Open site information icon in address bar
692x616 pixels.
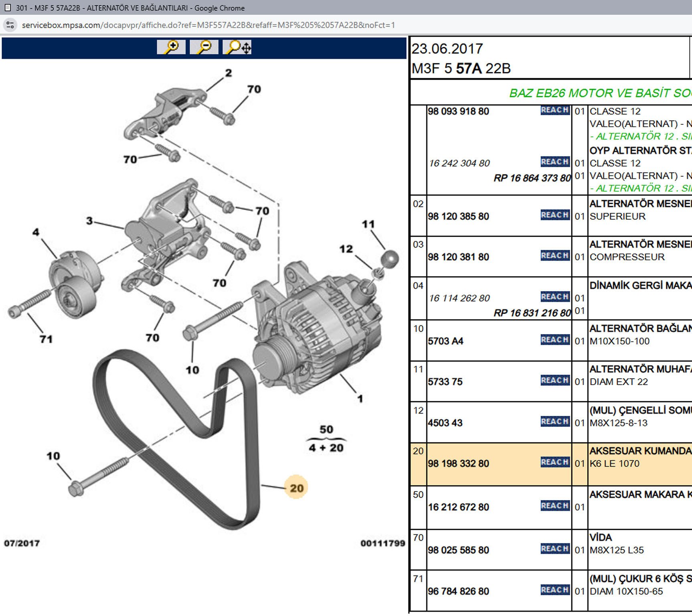(x=10, y=25)
